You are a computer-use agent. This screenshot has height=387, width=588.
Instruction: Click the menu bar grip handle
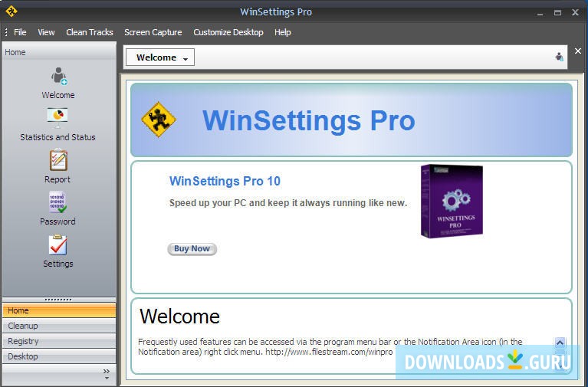pyautogui.click(x=6, y=32)
